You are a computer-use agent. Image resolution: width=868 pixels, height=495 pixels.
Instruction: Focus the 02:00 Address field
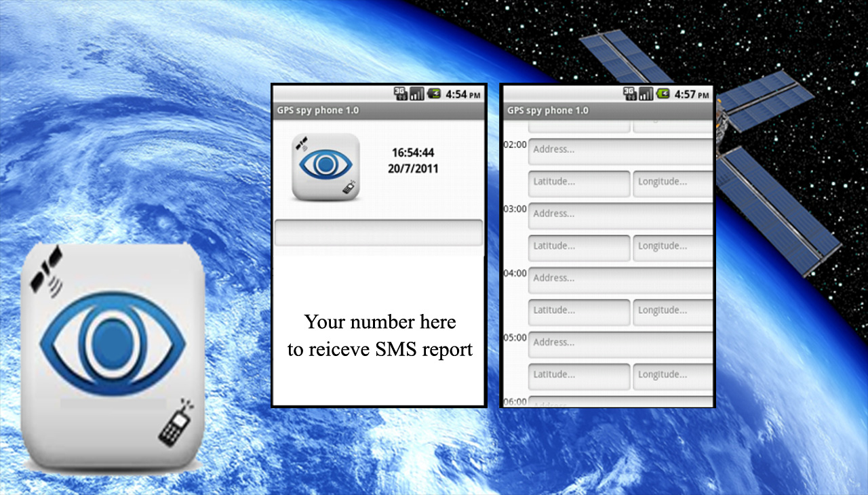tap(620, 151)
